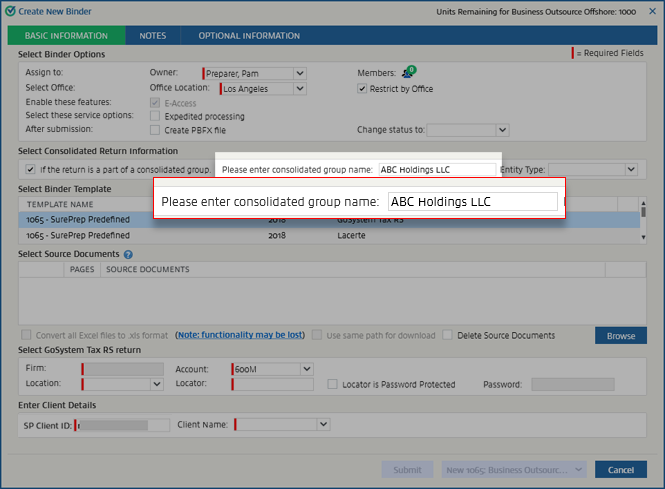
Task: Expand the Office Location dropdown
Action: pyautogui.click(x=300, y=88)
